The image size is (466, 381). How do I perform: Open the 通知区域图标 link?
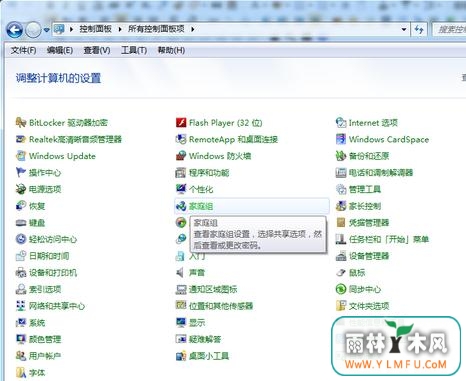(x=213, y=289)
